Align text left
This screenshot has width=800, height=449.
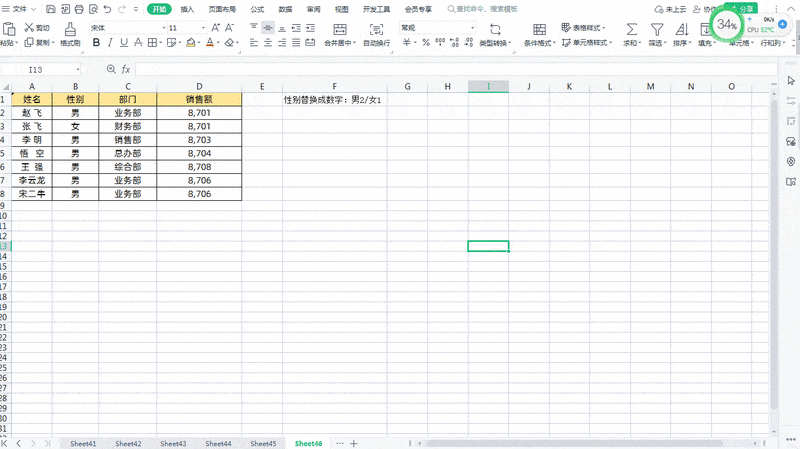coord(254,43)
